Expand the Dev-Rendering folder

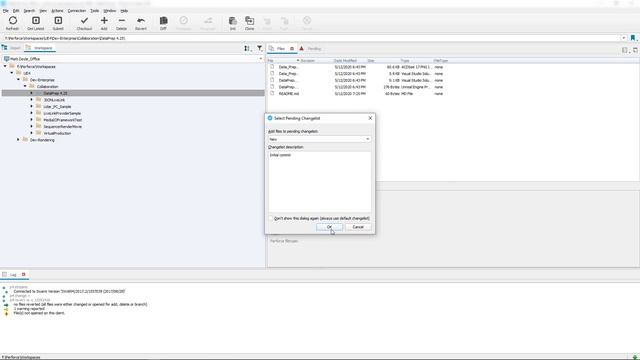[x=18, y=140]
